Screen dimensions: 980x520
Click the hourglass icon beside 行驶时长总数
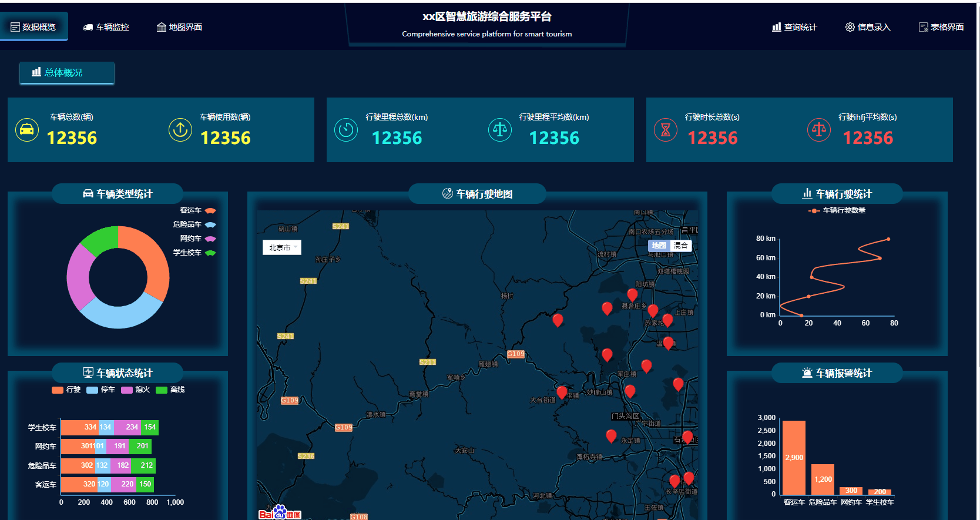(x=666, y=130)
